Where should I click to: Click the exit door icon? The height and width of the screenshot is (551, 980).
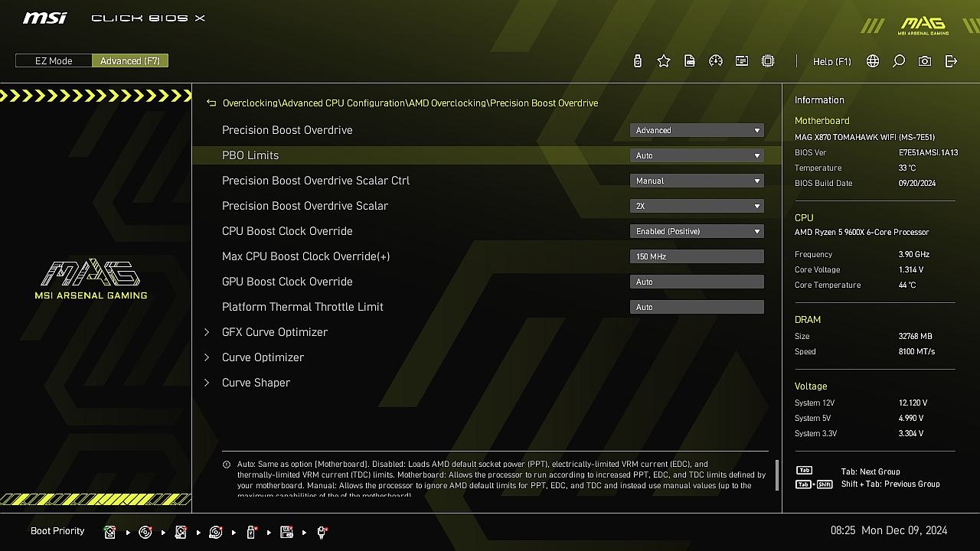[951, 61]
